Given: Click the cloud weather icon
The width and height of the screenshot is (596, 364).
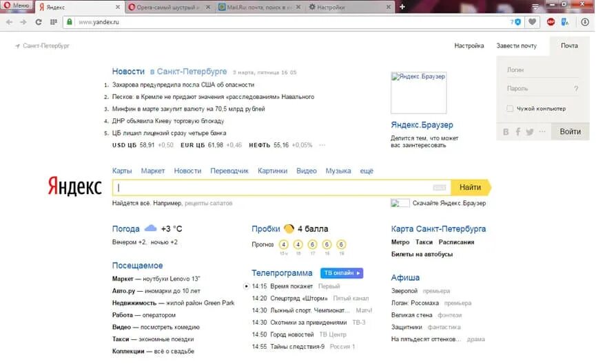Looking at the screenshot, I should [x=150, y=228].
